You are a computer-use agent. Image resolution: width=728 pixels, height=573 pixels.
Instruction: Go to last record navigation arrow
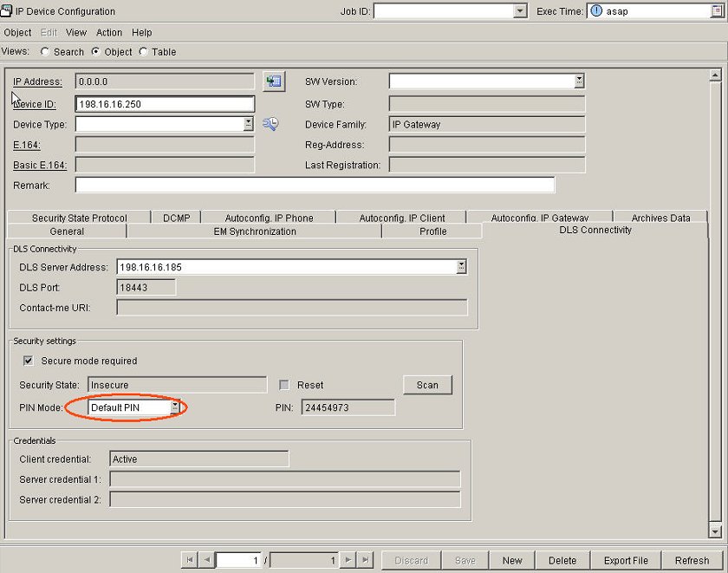pos(366,560)
